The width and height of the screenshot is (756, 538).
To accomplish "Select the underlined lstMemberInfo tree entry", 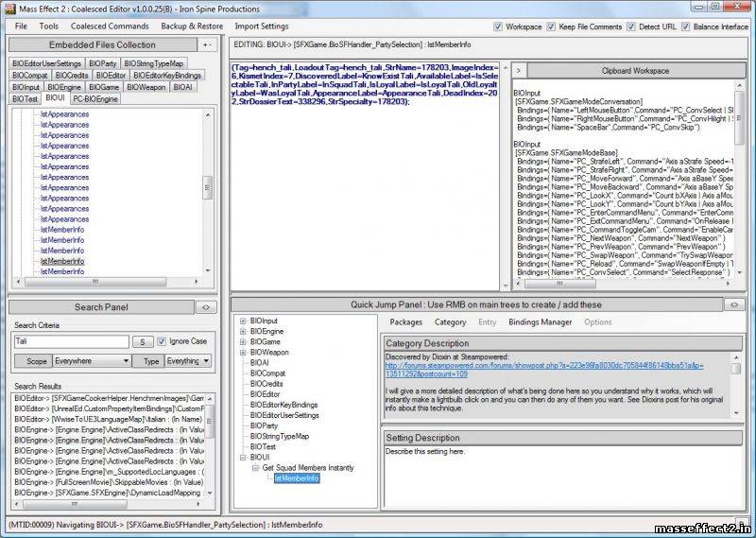I will [x=62, y=261].
